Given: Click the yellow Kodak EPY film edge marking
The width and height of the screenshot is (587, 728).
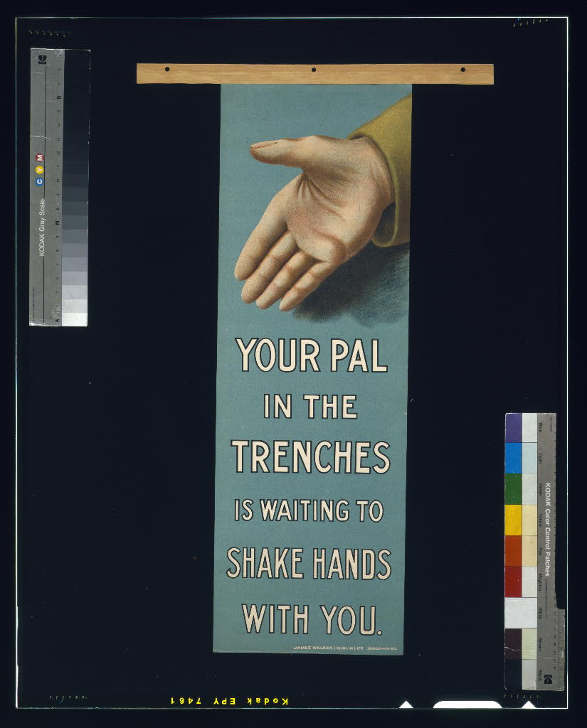Looking at the screenshot, I should [x=229, y=701].
